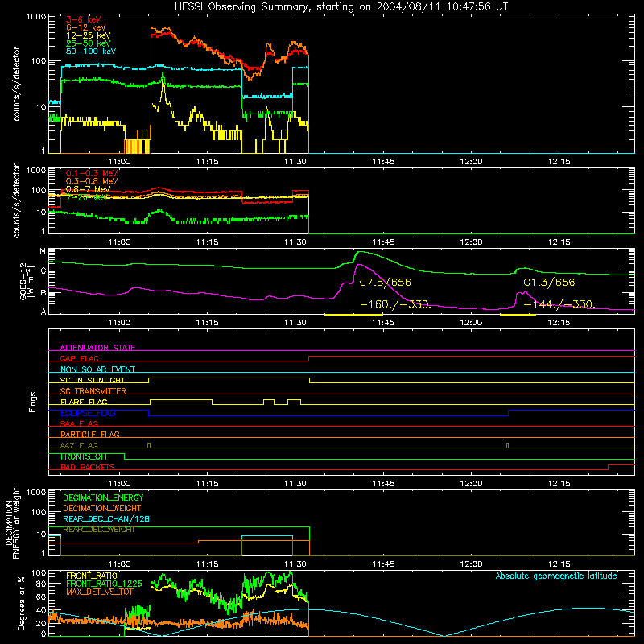Image resolution: width=644 pixels, height=644 pixels.
Task: Click the 0.8-7 MeV legend label
Action: [x=88, y=189]
